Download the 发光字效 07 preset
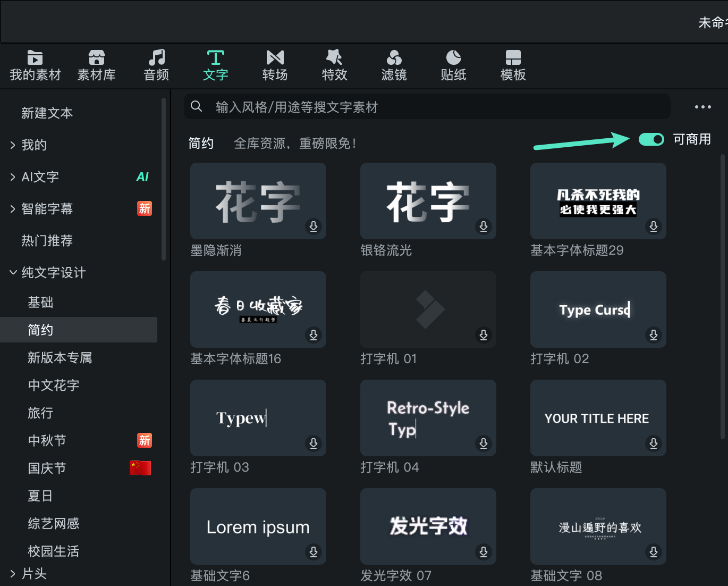728x586 pixels. tap(484, 552)
